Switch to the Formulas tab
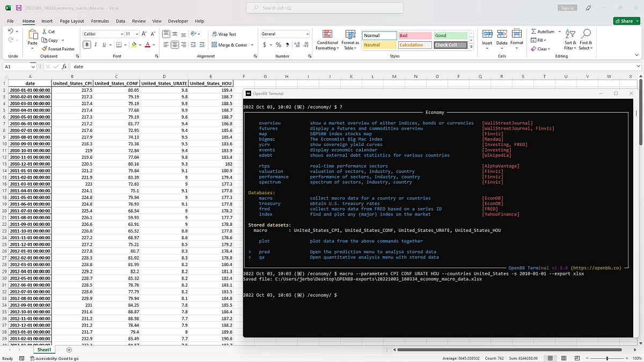This screenshot has width=644, height=362. [100, 21]
